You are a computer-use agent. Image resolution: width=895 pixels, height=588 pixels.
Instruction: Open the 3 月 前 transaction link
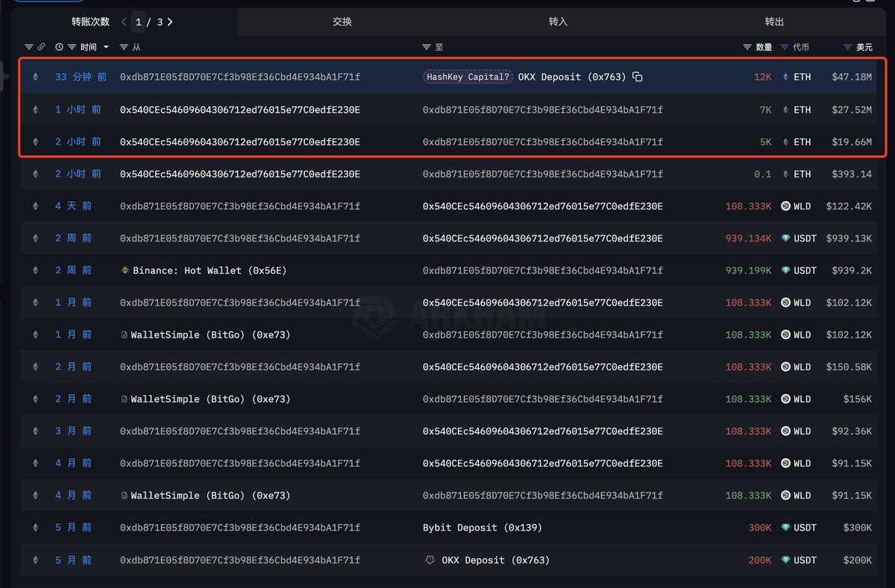pos(73,431)
